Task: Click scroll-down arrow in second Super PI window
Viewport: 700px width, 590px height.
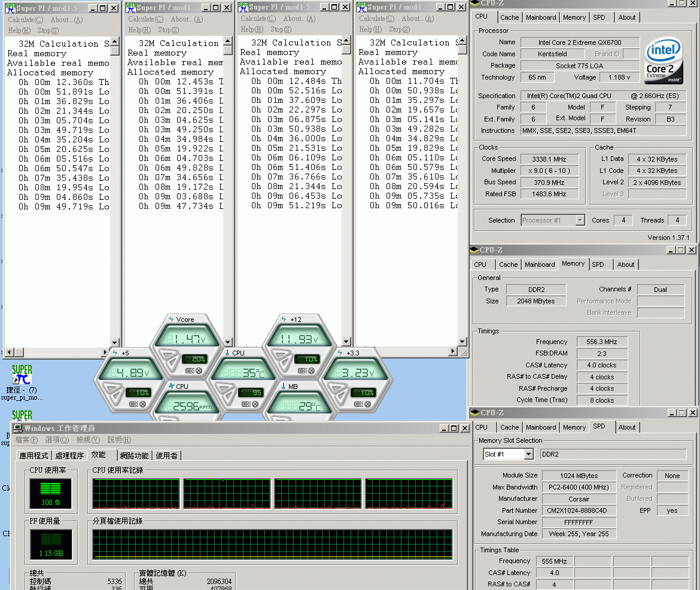Action: tap(228, 342)
